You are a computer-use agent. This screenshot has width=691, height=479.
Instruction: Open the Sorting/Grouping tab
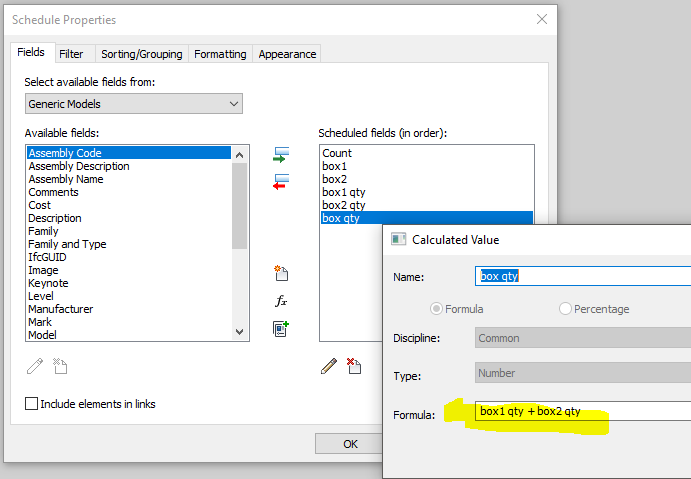pos(142,54)
